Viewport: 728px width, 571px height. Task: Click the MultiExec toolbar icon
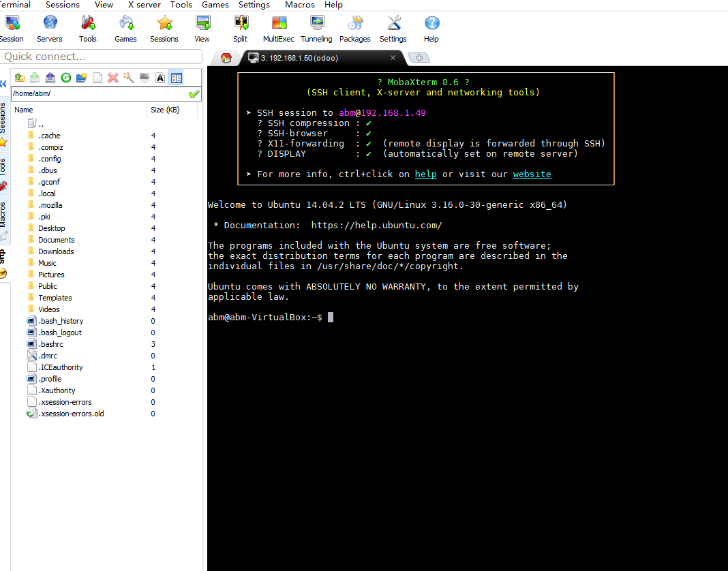(x=279, y=28)
